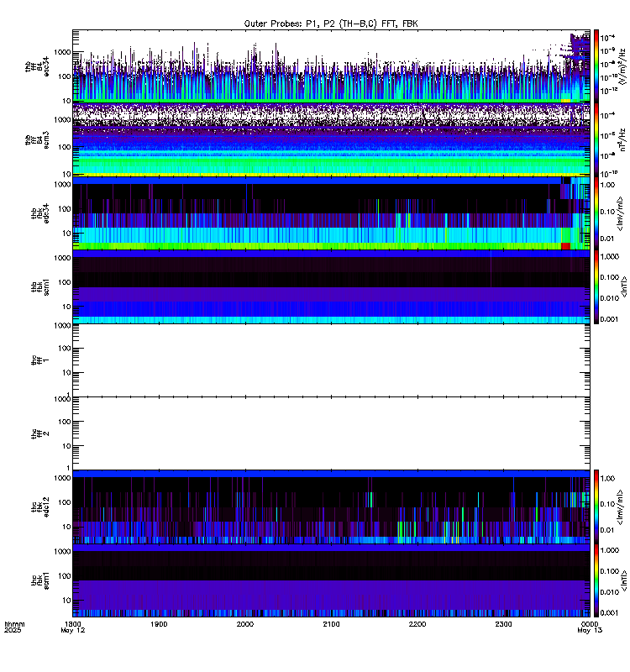Click the 'thc fbk edc12' panel label
Screen dimensions: 630x672
tap(39, 507)
